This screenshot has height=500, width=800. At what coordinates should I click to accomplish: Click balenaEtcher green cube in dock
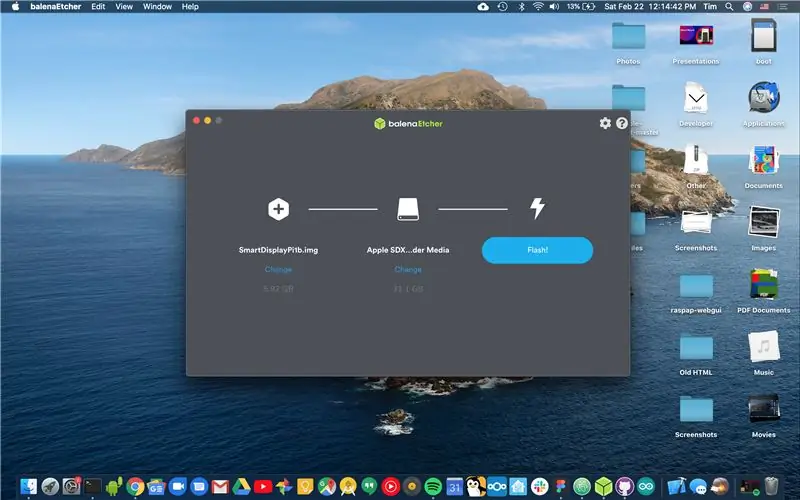point(603,486)
